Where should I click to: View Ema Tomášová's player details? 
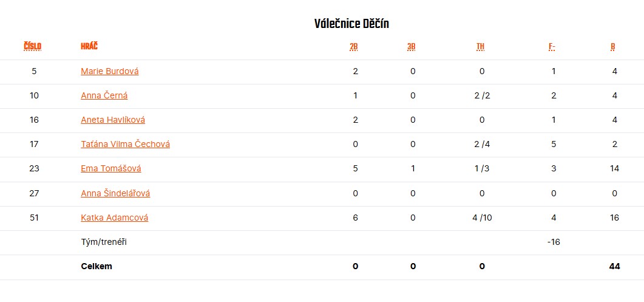click(x=111, y=168)
